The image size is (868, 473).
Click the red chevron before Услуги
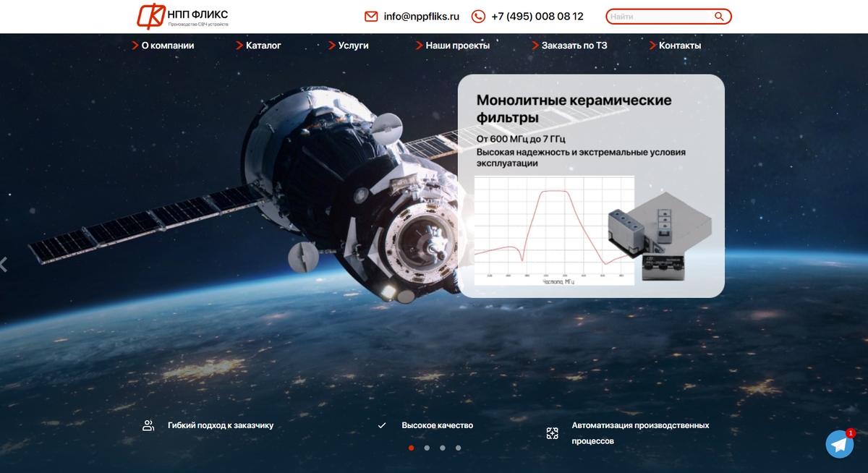[x=332, y=46]
